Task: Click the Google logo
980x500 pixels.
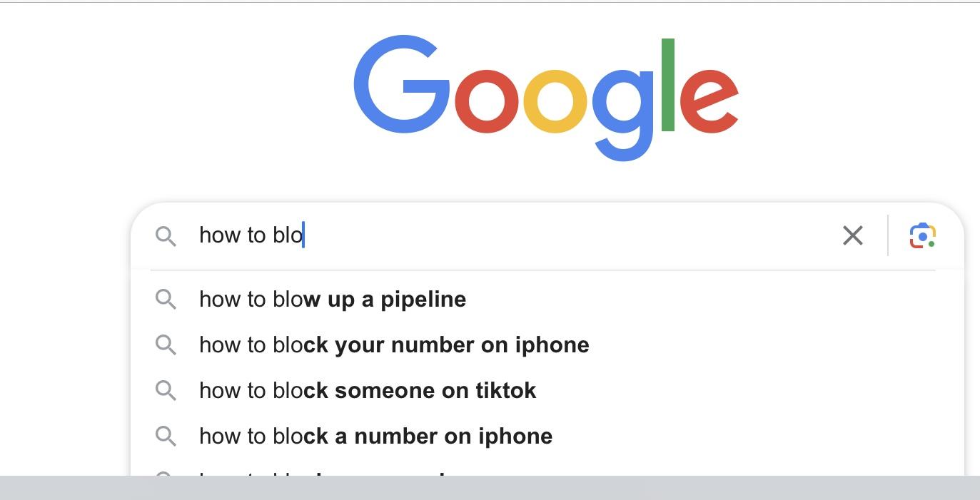Action: [x=546, y=98]
